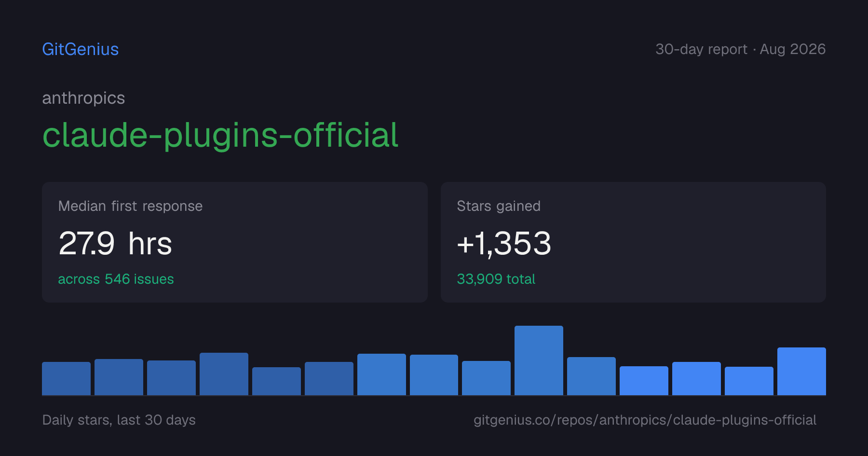The image size is (868, 456).
Task: Click the "across 546 issues" text
Action: (116, 279)
